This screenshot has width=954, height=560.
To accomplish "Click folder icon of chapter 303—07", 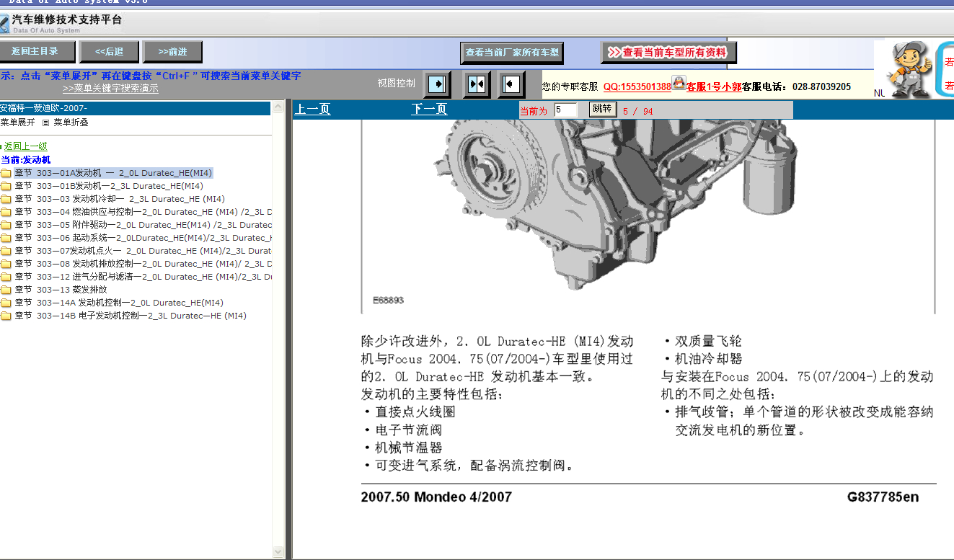I will pyautogui.click(x=6, y=251).
